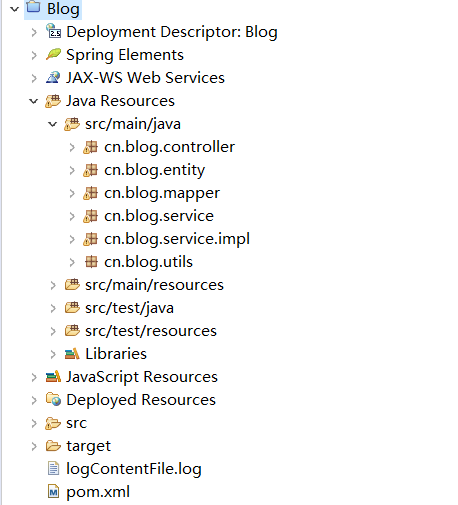Click the Deployment Descriptor icon
Screen dimensions: 458x505
pos(53,31)
